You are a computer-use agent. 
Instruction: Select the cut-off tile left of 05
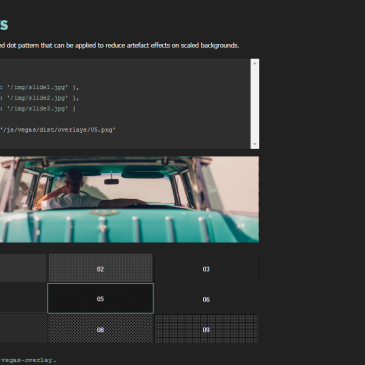23,298
